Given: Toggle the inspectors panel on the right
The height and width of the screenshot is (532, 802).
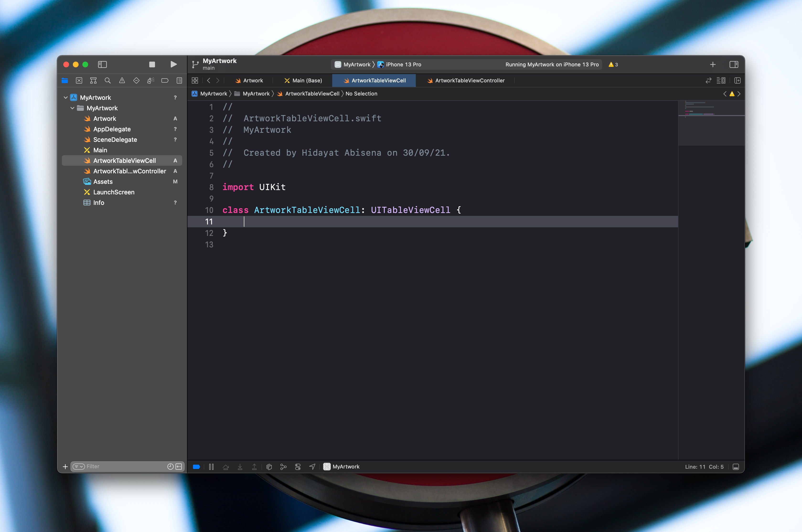Looking at the screenshot, I should click(734, 64).
